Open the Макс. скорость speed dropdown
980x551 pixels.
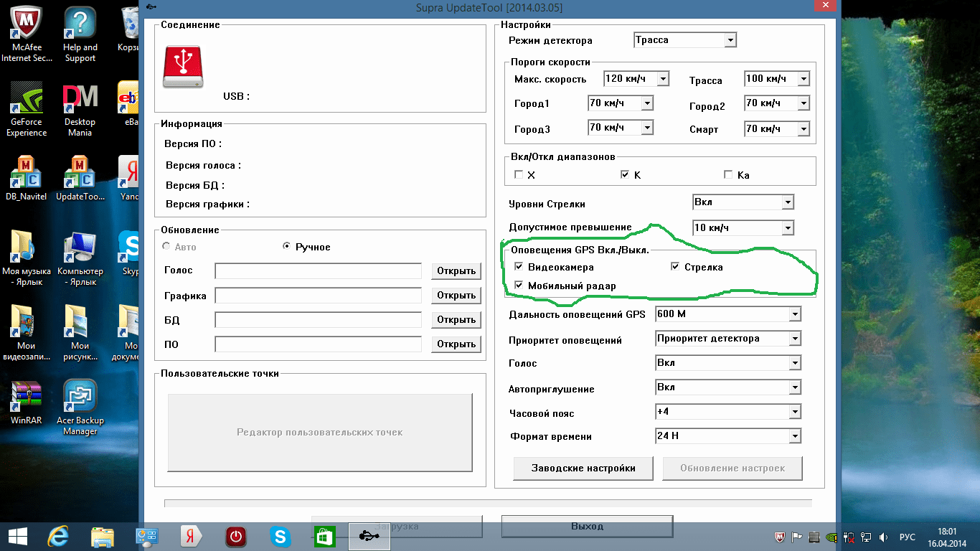coord(663,79)
